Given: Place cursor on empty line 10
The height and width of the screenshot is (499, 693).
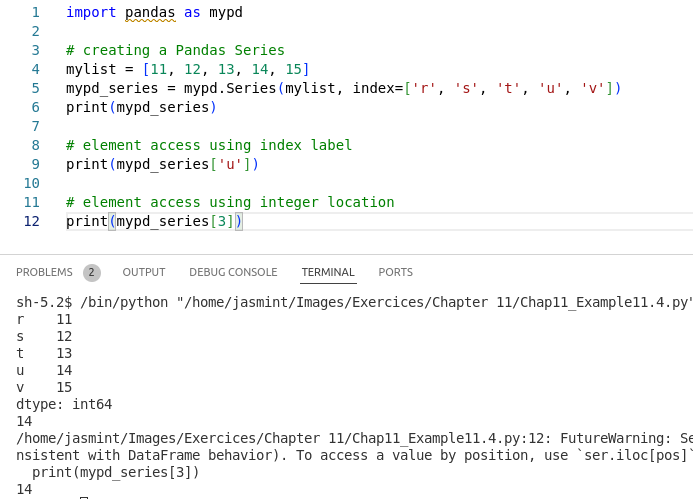Looking at the screenshot, I should [354, 183].
